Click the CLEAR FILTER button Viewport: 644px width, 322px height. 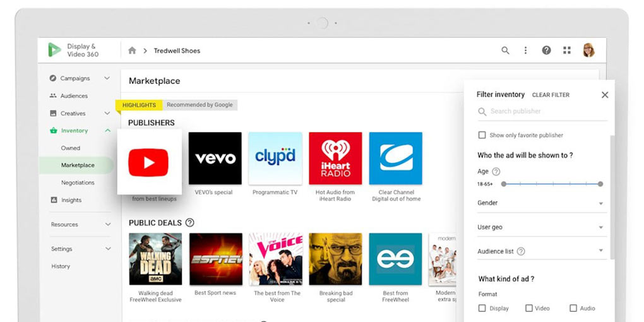(551, 95)
